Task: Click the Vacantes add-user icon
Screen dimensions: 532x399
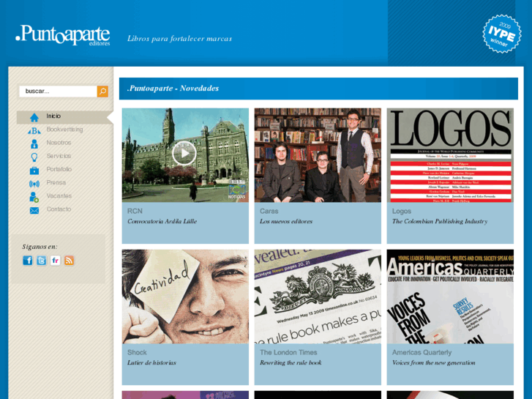Action: tap(34, 197)
